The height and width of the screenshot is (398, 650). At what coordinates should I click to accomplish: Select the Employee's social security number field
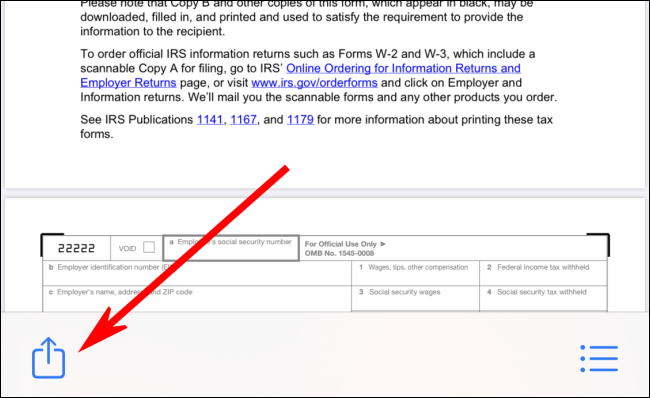(x=231, y=248)
